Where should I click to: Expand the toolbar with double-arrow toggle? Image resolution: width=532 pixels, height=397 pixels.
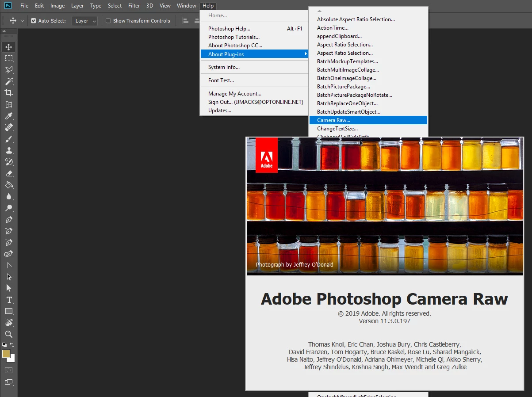(4, 31)
